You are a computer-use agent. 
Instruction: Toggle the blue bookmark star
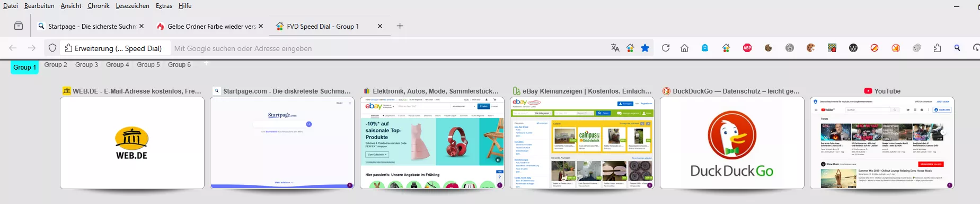(x=645, y=48)
